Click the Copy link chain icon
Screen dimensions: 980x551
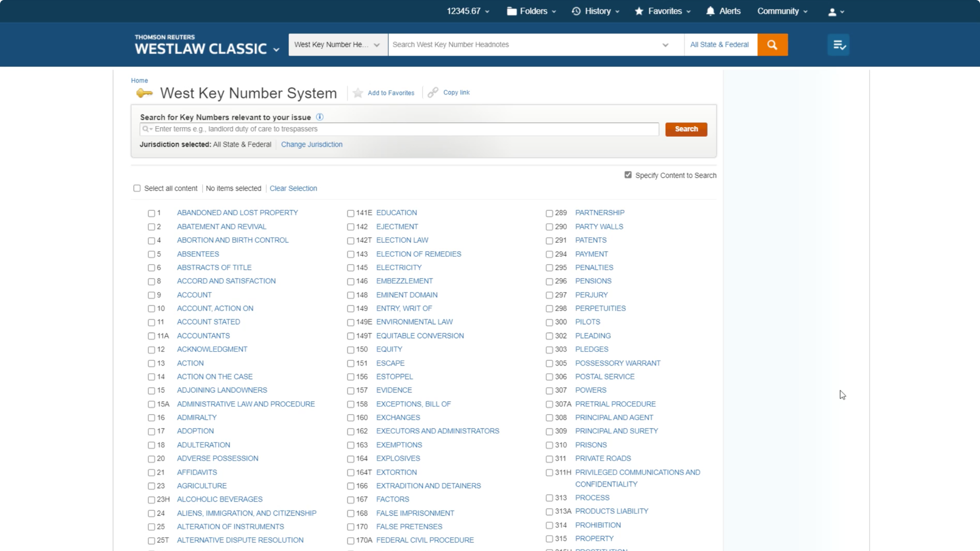pos(433,92)
